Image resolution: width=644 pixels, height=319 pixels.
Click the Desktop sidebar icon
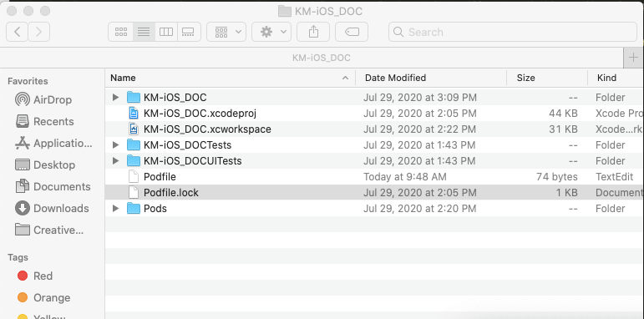[23, 165]
